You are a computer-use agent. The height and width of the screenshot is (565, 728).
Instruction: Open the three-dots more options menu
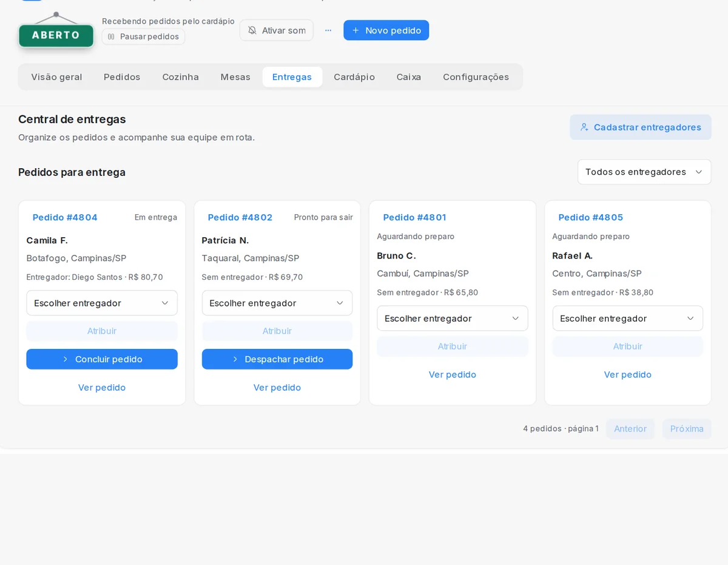328,30
